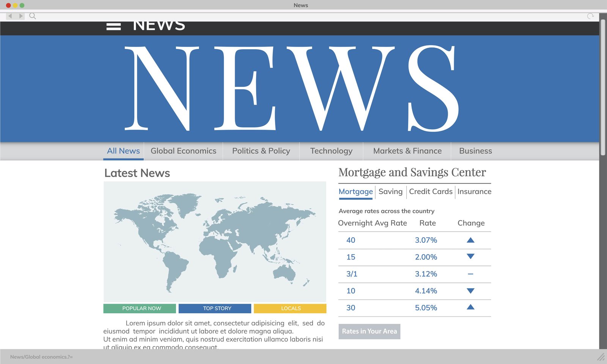The height and width of the screenshot is (364, 607).
Task: Click the browser forward arrow
Action: click(21, 16)
